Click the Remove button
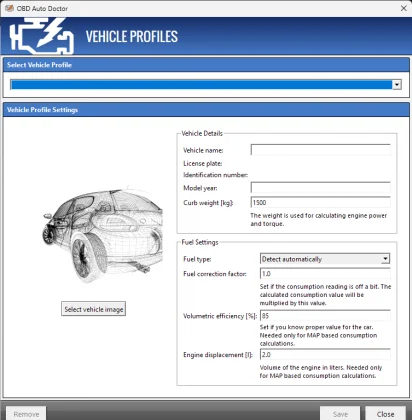Viewport: 412px width, 420px height. pyautogui.click(x=26, y=414)
